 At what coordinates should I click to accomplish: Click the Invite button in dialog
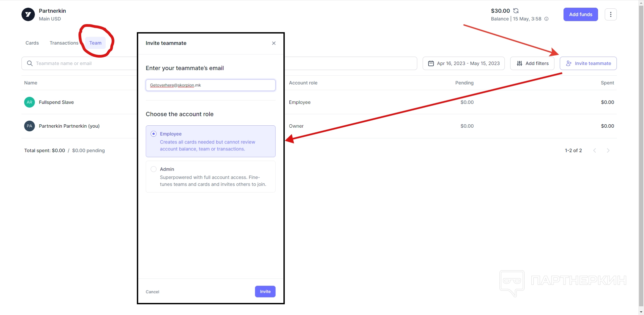(265, 292)
